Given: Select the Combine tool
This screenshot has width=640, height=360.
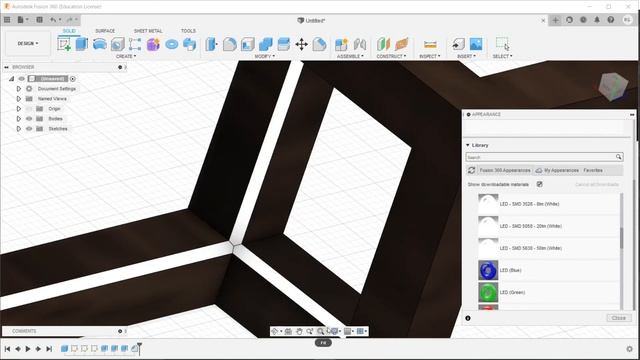Looking at the screenshot, I should pos(266,44).
